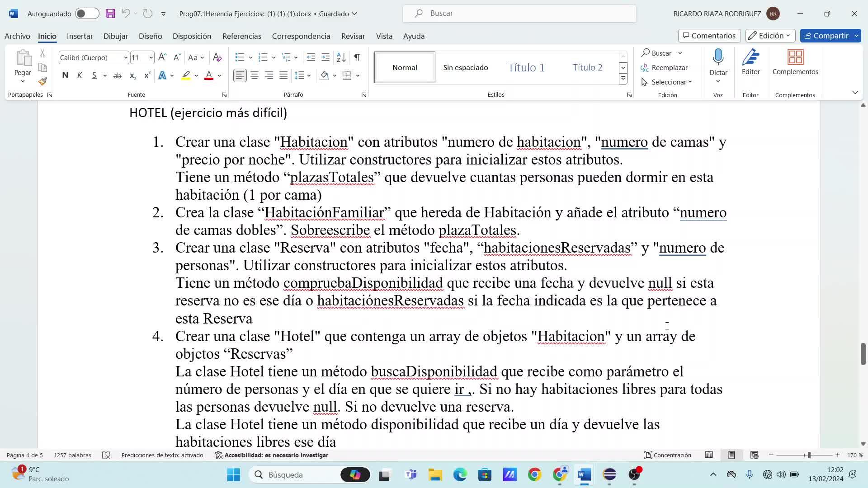Screen dimensions: 868x488
Task: Enable Concentración focus mode
Action: 668,455
